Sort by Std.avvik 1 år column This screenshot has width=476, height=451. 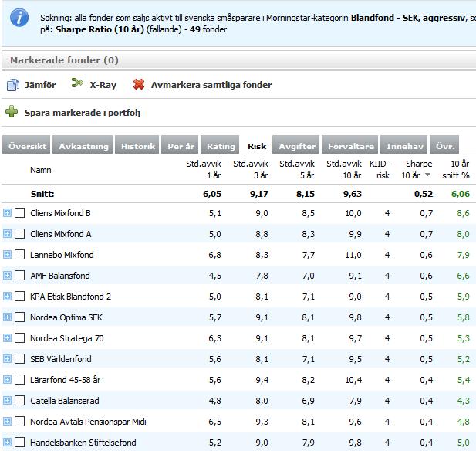coord(204,169)
